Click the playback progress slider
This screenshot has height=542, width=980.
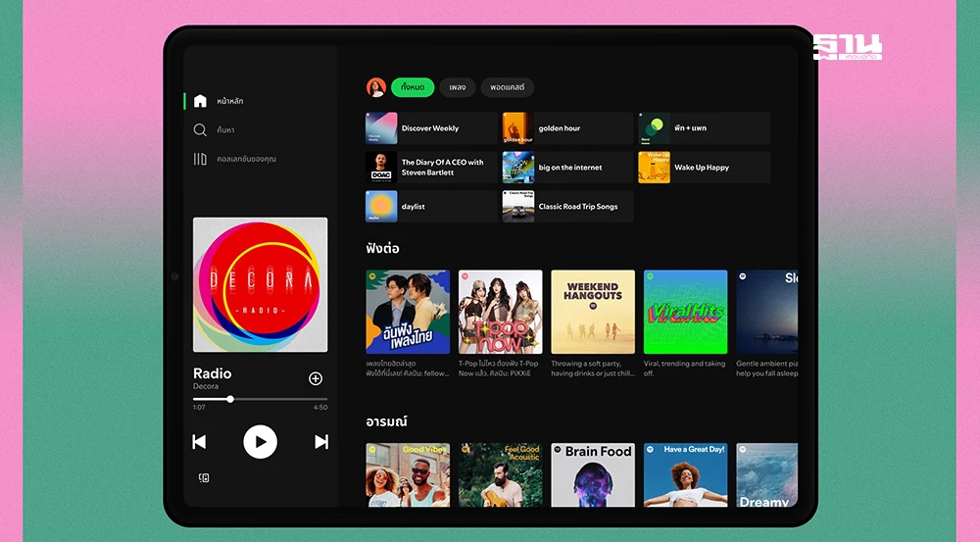[x=260, y=399]
